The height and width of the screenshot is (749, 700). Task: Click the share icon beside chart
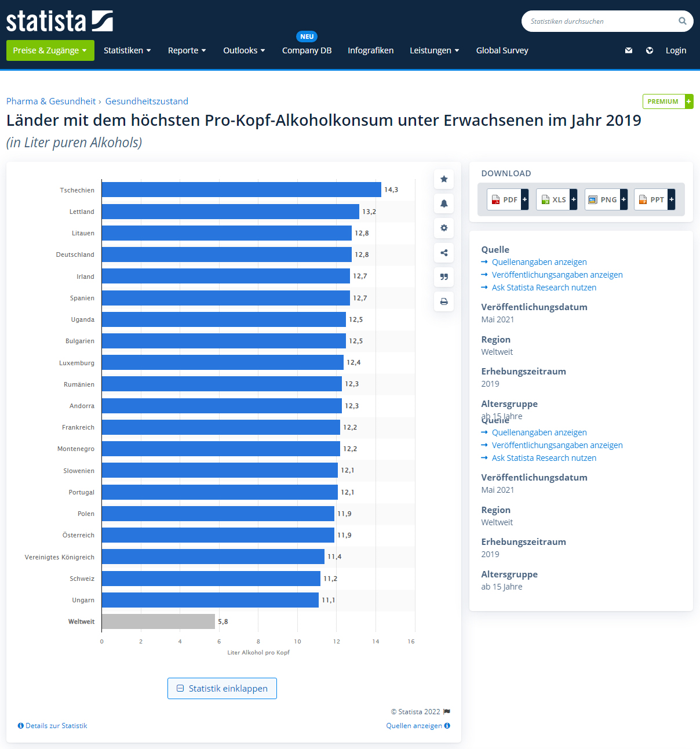point(444,253)
